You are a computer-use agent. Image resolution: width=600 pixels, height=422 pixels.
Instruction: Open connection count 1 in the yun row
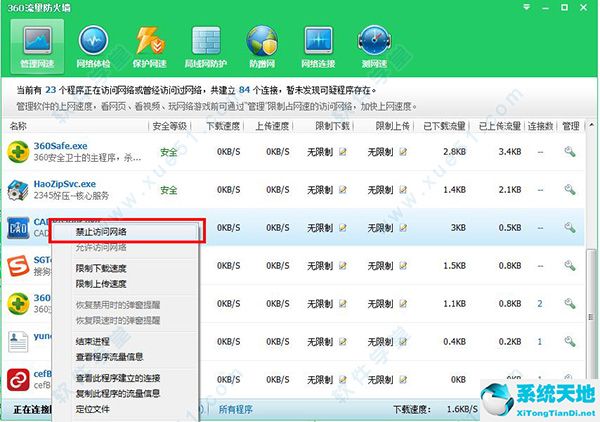(540, 341)
